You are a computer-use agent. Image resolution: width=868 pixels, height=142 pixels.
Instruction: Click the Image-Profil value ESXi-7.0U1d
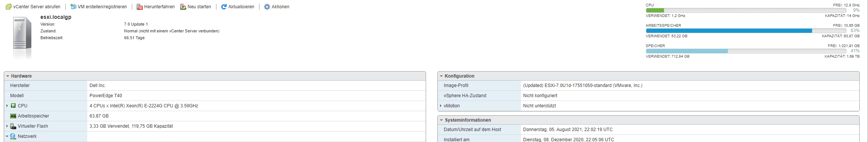(583, 86)
